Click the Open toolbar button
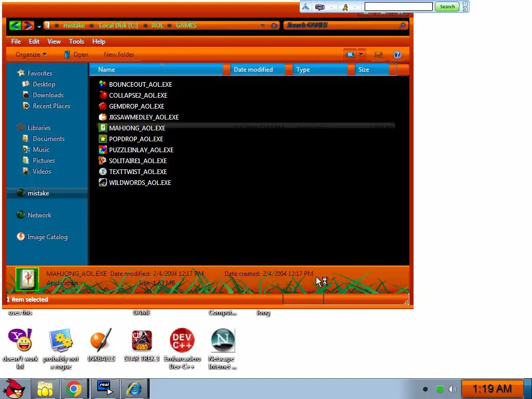 76,55
